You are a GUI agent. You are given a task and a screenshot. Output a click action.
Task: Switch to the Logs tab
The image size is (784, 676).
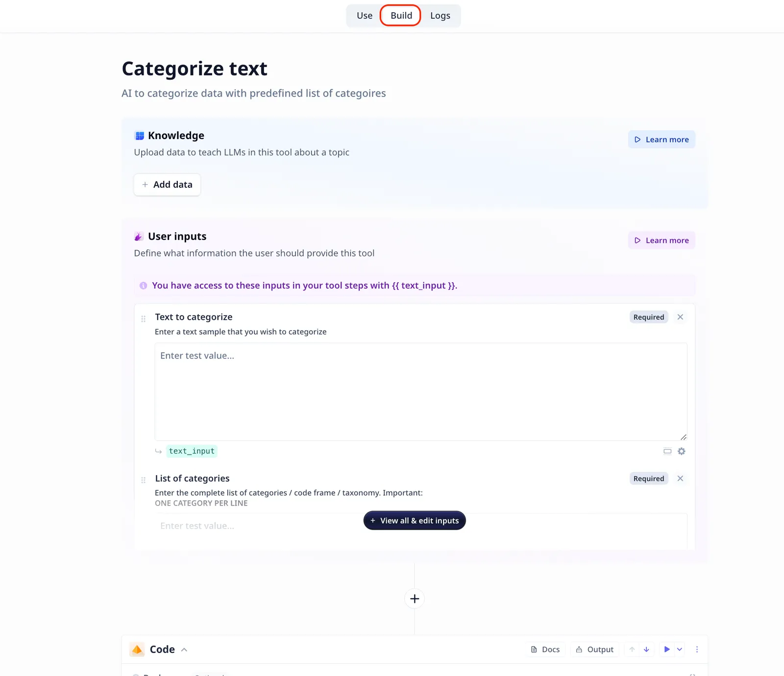click(x=440, y=16)
